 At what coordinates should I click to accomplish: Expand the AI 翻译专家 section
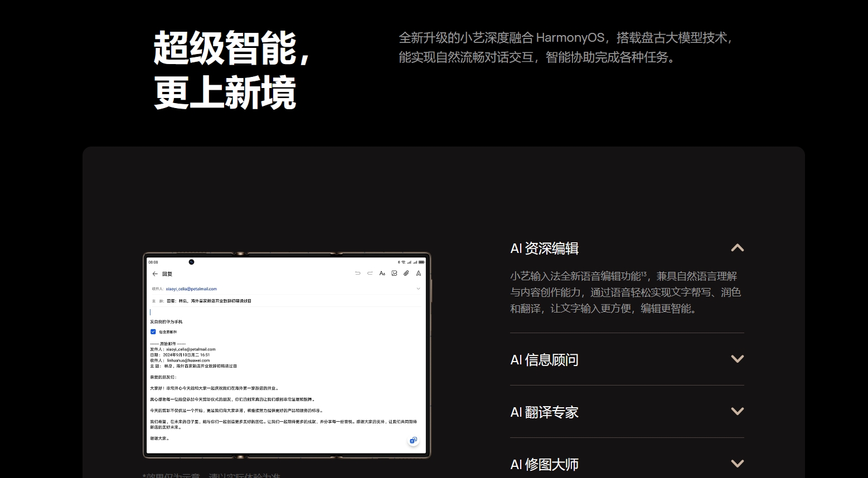(738, 411)
